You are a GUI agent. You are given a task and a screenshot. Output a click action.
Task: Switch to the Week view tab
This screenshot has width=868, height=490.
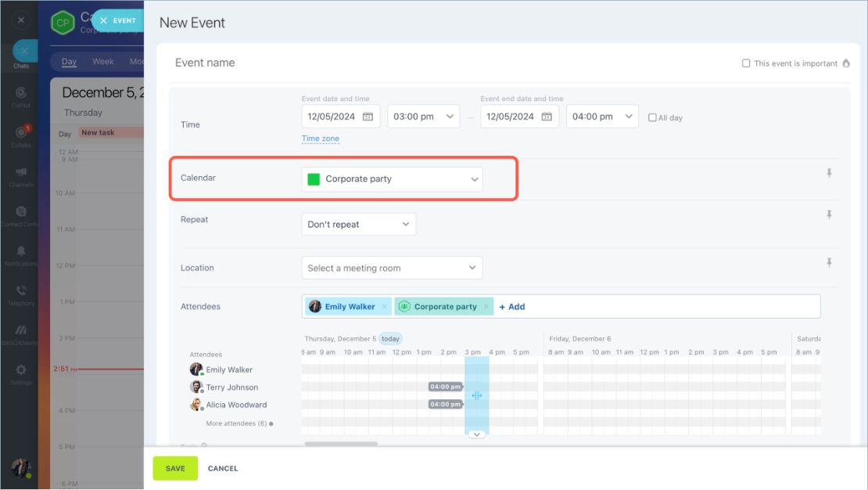[x=103, y=62]
